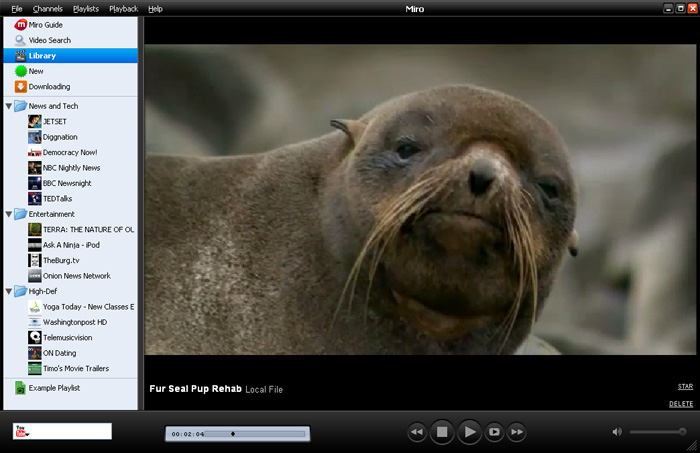The image size is (700, 453).
Task: Collapse the High-Def folder
Action: [9, 291]
